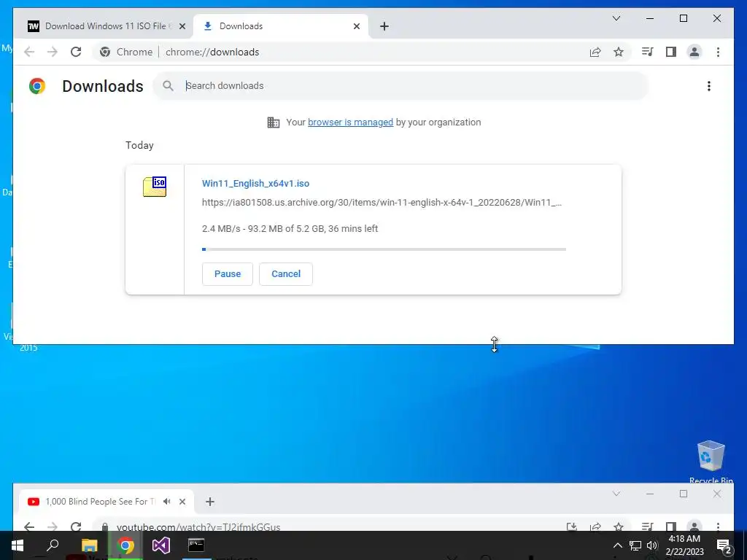Open Visual Studio from taskbar
Image resolution: width=747 pixels, height=560 pixels.
[161, 545]
